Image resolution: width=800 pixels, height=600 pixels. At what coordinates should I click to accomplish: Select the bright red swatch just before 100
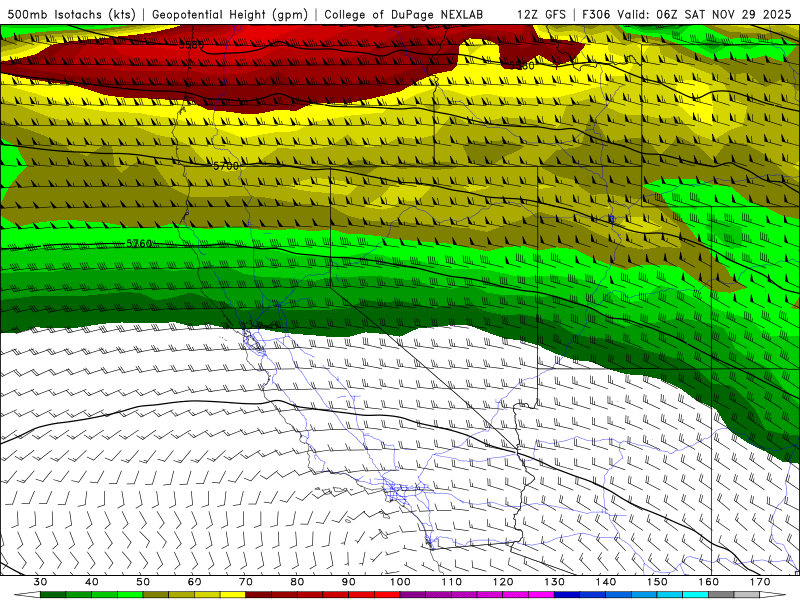pyautogui.click(x=387, y=595)
